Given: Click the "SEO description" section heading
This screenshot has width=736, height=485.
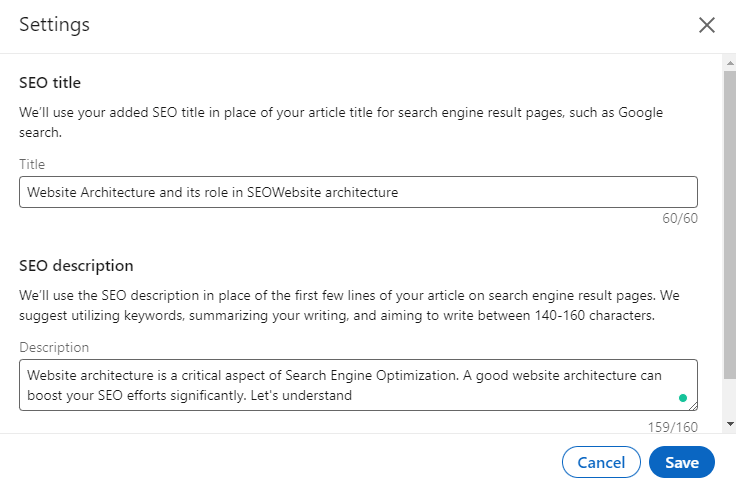Looking at the screenshot, I should click(x=76, y=266).
